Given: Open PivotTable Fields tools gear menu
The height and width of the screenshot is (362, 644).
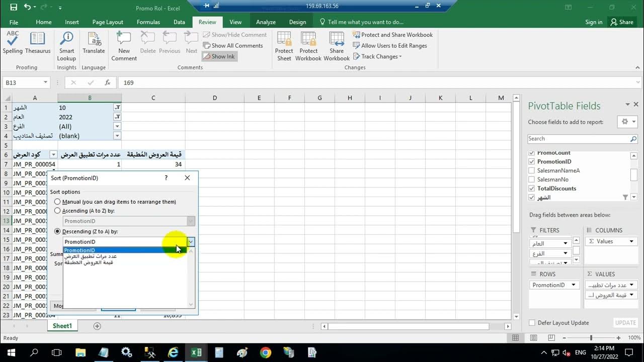Looking at the screenshot, I should tap(627, 122).
